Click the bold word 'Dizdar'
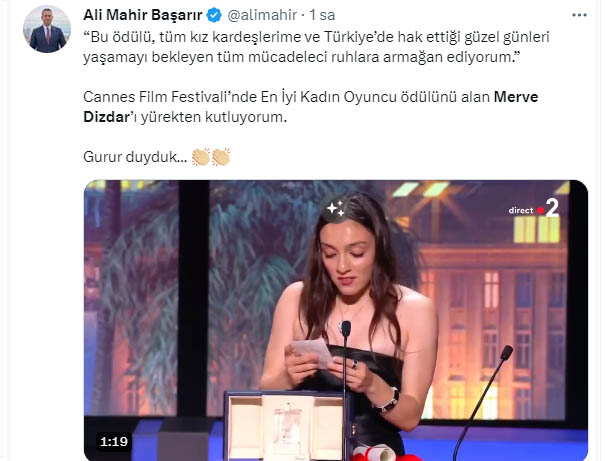The height and width of the screenshot is (461, 606). (x=106, y=117)
